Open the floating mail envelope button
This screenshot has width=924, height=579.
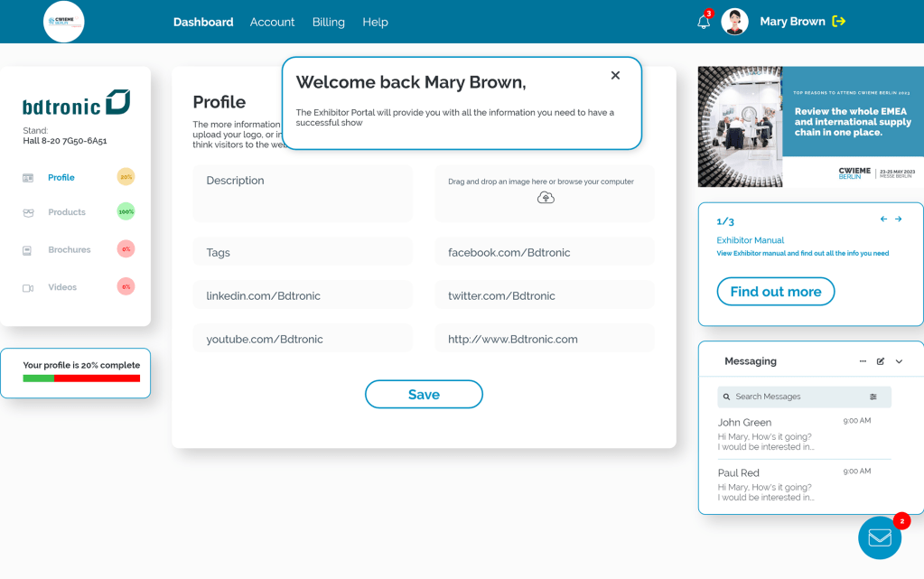pos(880,538)
